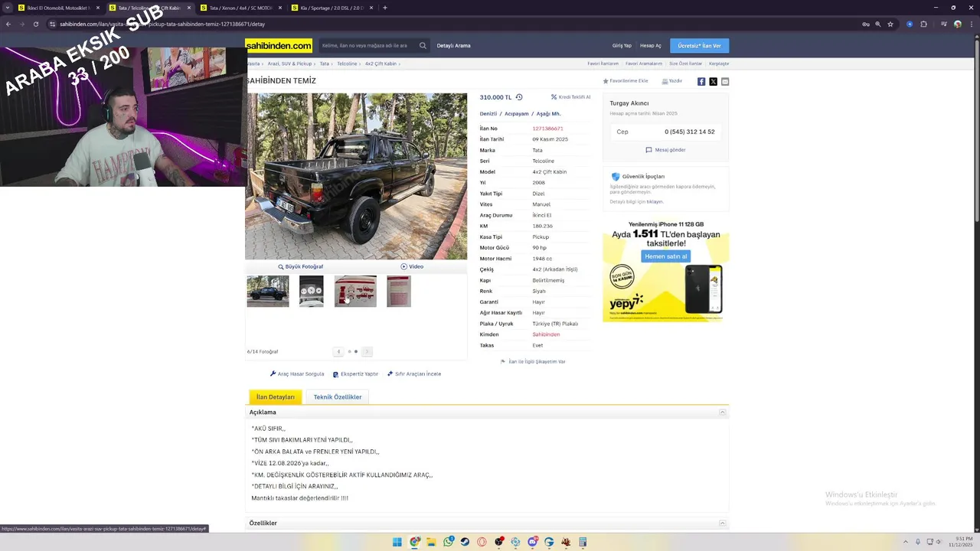Click Ücretsiz İlan Ver button
The width and height of the screenshot is (980, 551).
(699, 46)
